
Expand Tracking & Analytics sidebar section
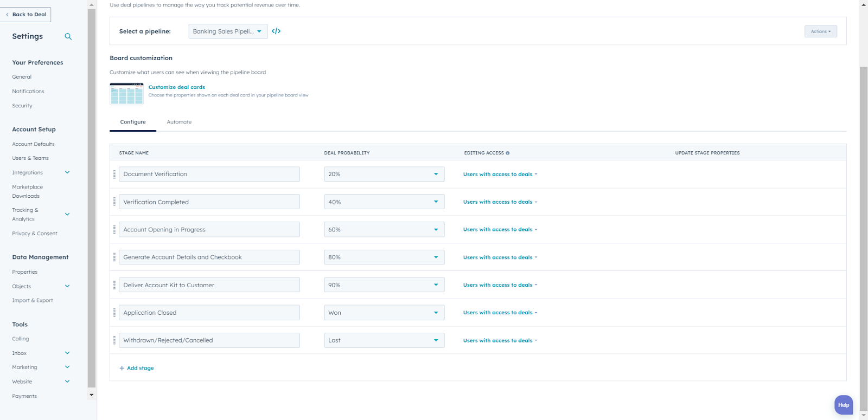point(67,214)
